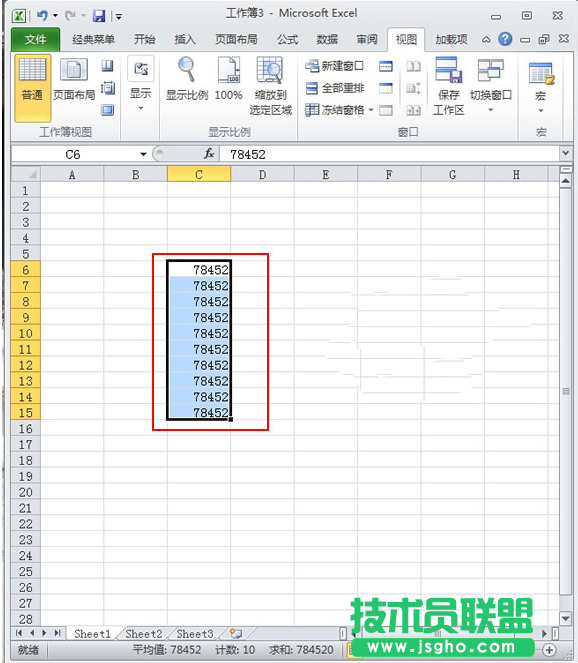Switch to the 审阅 (Review) tab

(367, 39)
